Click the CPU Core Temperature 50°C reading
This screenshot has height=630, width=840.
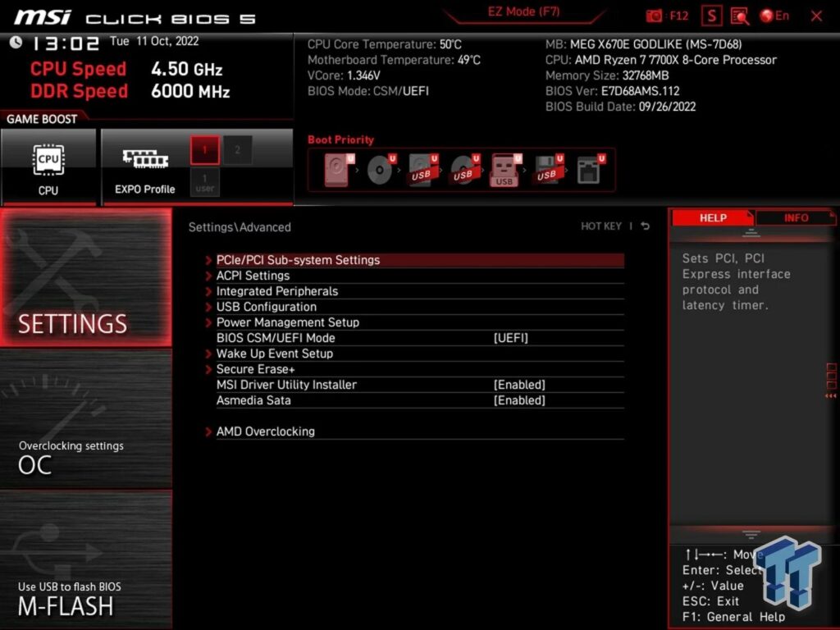tap(384, 44)
